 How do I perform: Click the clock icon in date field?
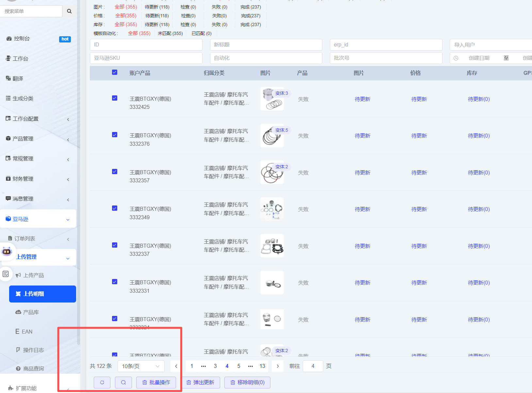pos(456,58)
